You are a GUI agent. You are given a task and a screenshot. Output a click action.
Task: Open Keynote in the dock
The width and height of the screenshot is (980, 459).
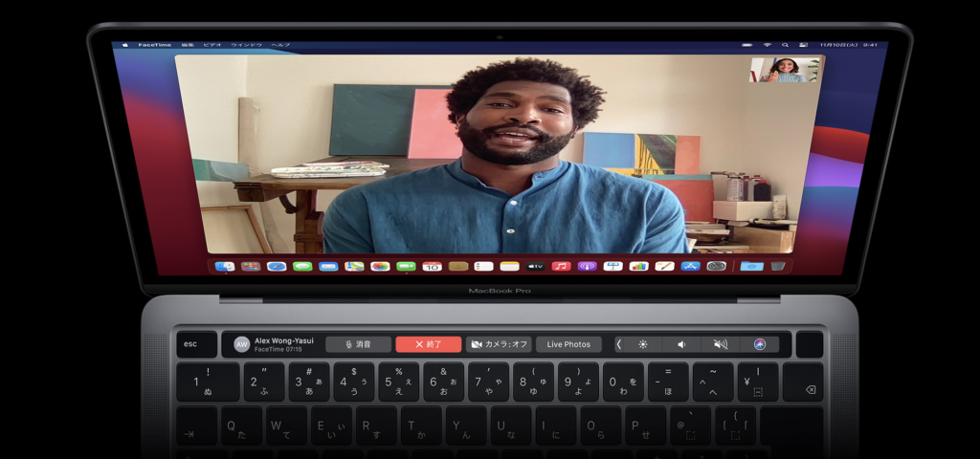coord(613,266)
